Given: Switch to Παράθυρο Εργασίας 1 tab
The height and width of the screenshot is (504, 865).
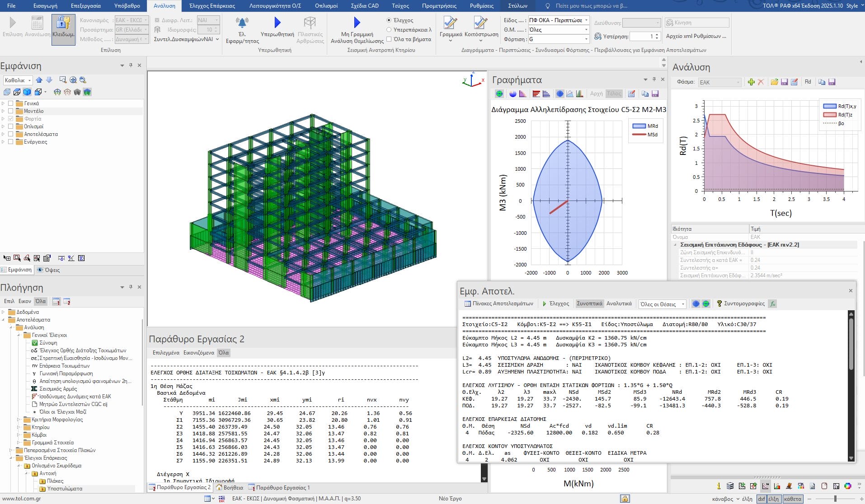Looking at the screenshot, I should point(279,487).
